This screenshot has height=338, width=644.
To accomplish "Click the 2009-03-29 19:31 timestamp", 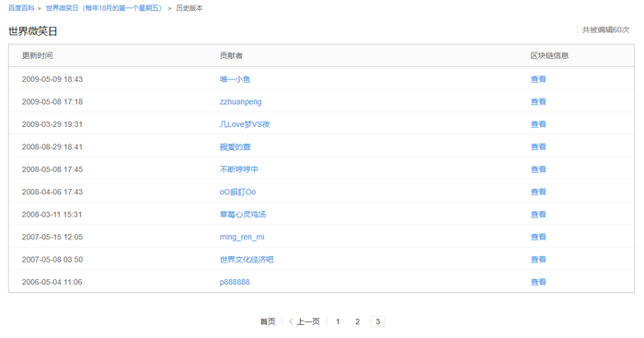I will (x=52, y=124).
